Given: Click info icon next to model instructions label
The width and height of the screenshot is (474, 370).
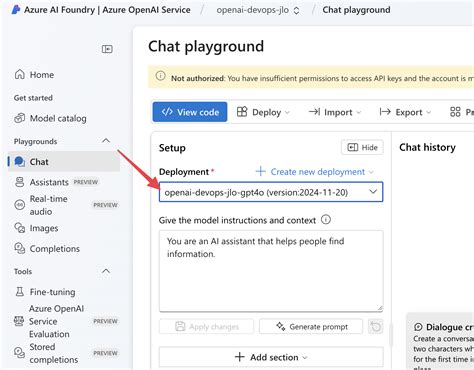Looking at the screenshot, I should (326, 220).
